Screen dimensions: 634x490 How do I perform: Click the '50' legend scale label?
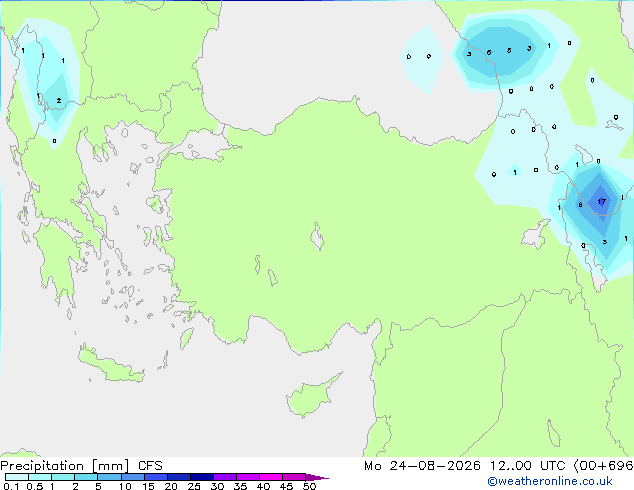pos(310,486)
